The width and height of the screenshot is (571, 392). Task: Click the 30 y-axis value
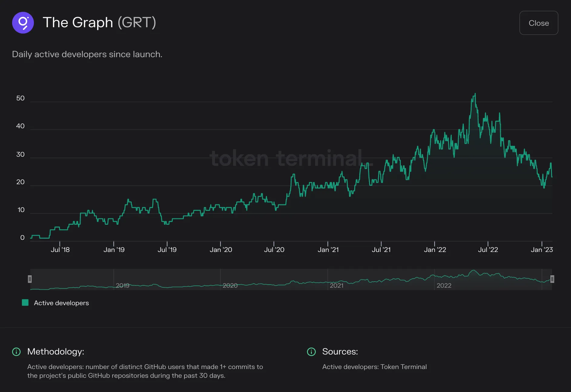[20, 155]
